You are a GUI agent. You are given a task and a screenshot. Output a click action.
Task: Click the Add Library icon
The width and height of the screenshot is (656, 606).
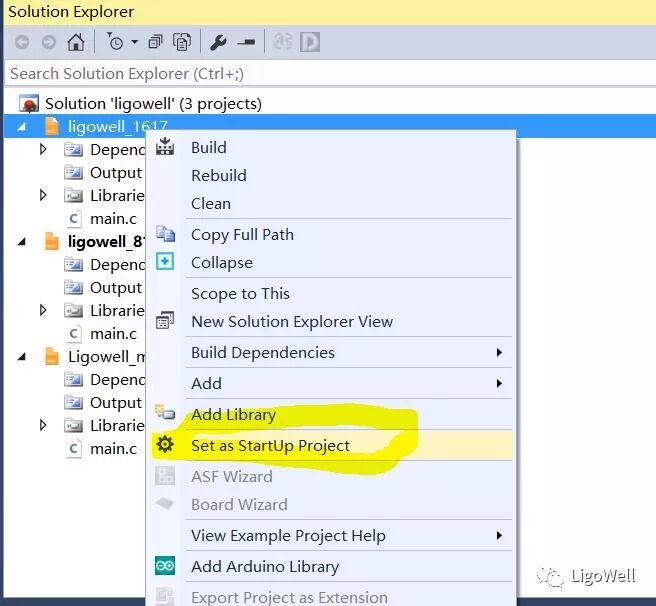click(x=165, y=412)
